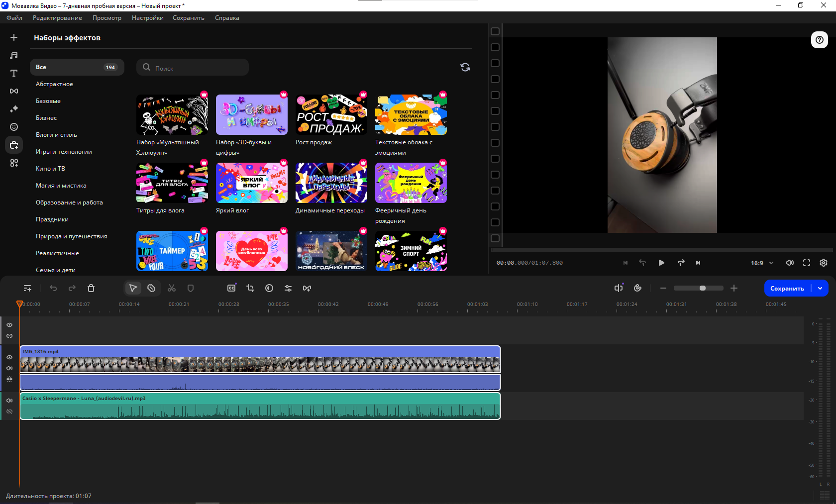Open the add track options button
836x504 pixels.
coord(27,288)
